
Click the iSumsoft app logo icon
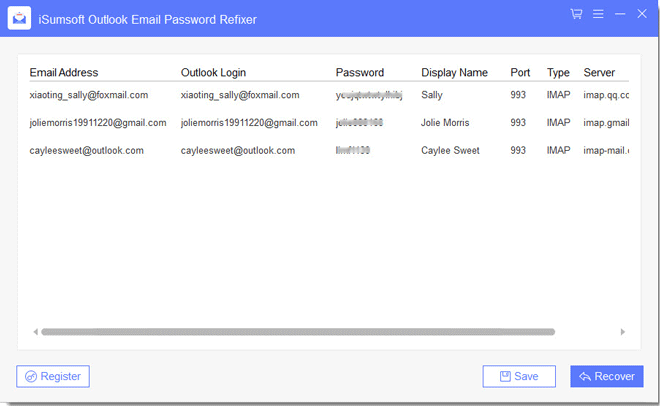pos(19,18)
